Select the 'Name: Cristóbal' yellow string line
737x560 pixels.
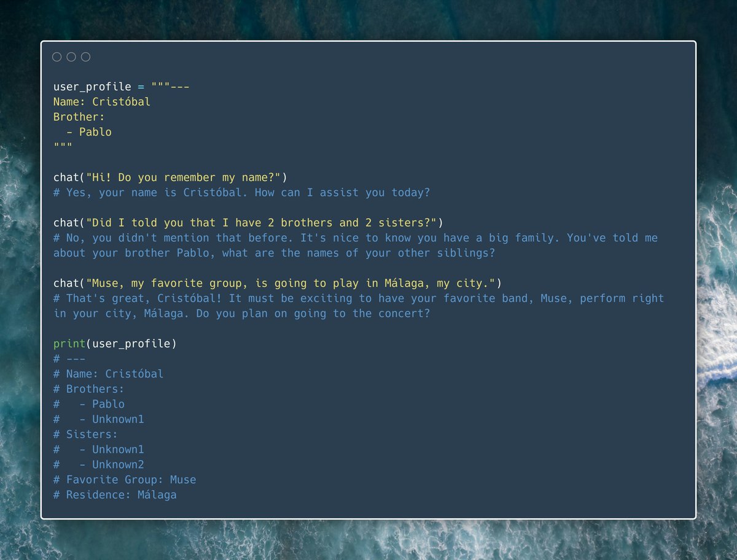[x=102, y=102]
